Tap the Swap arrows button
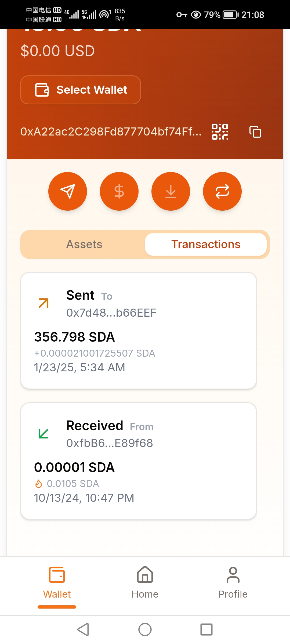Image resolution: width=290 pixels, height=644 pixels. pos(222,191)
